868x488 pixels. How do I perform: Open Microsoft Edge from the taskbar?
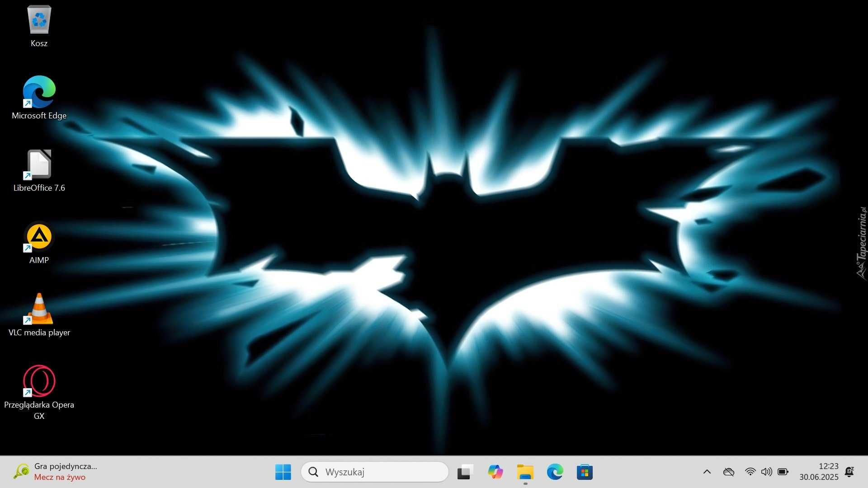coord(555,472)
